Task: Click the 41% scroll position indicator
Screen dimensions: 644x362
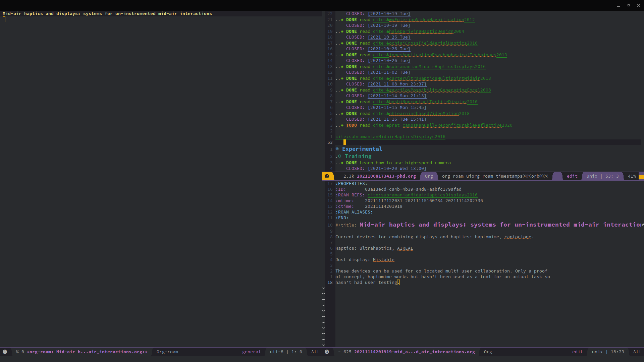Action: 632,176
